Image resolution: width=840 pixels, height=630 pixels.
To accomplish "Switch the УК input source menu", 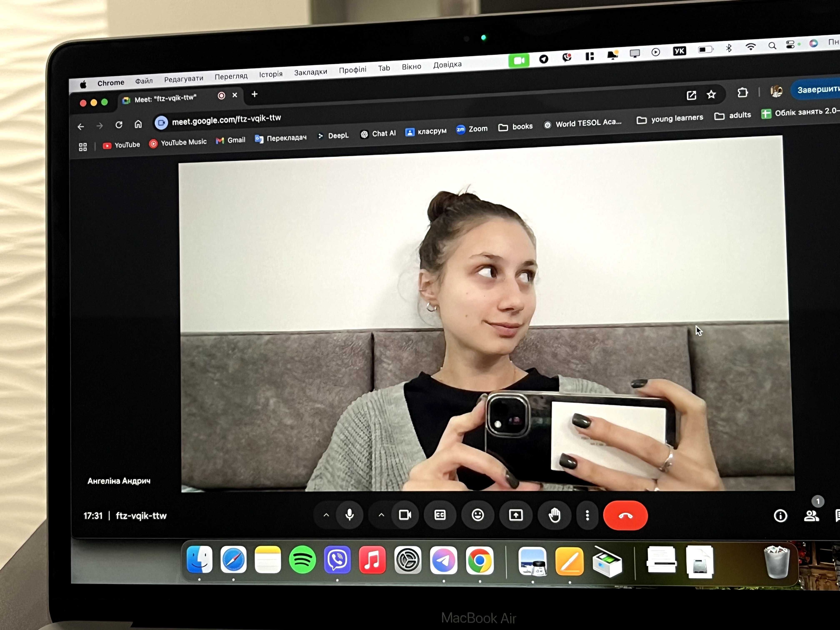I will 679,51.
